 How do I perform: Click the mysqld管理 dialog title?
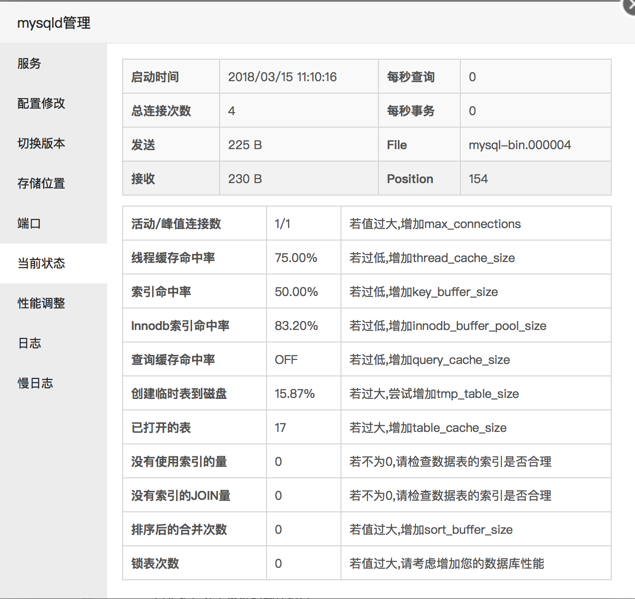tap(54, 23)
